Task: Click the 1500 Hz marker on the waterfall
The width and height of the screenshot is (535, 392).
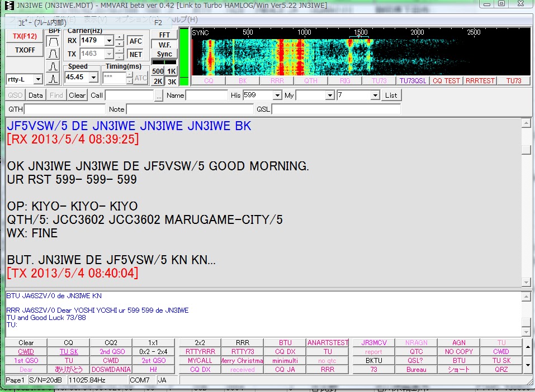Action: (361, 32)
